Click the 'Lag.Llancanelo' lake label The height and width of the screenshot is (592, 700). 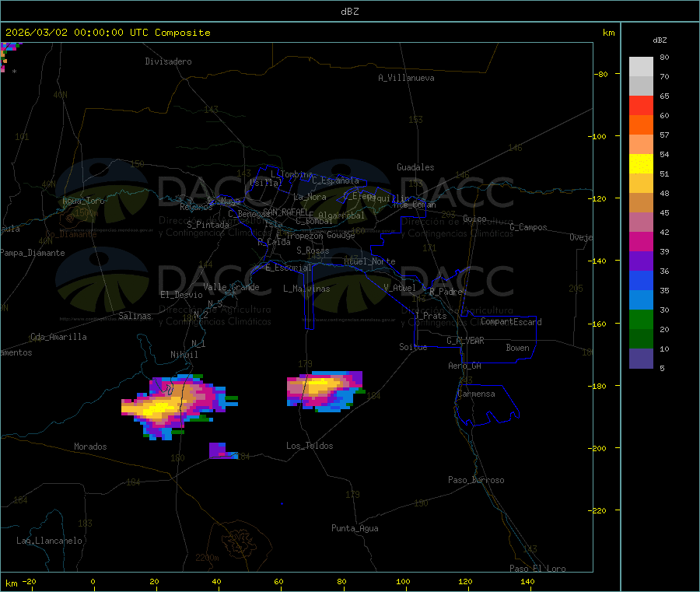(x=49, y=541)
